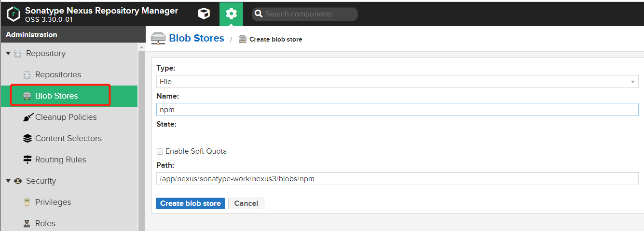644x231 pixels.
Task: Focus the Search components field
Action: point(305,14)
